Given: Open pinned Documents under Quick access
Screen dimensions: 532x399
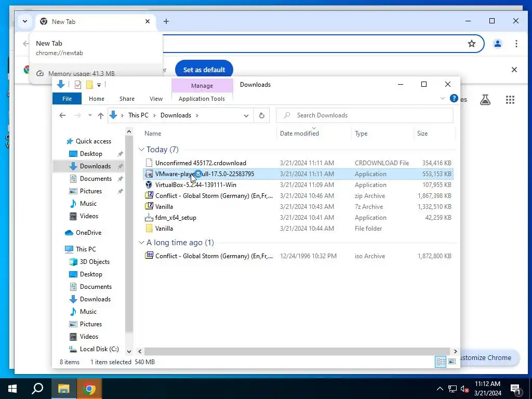Looking at the screenshot, I should tap(96, 179).
